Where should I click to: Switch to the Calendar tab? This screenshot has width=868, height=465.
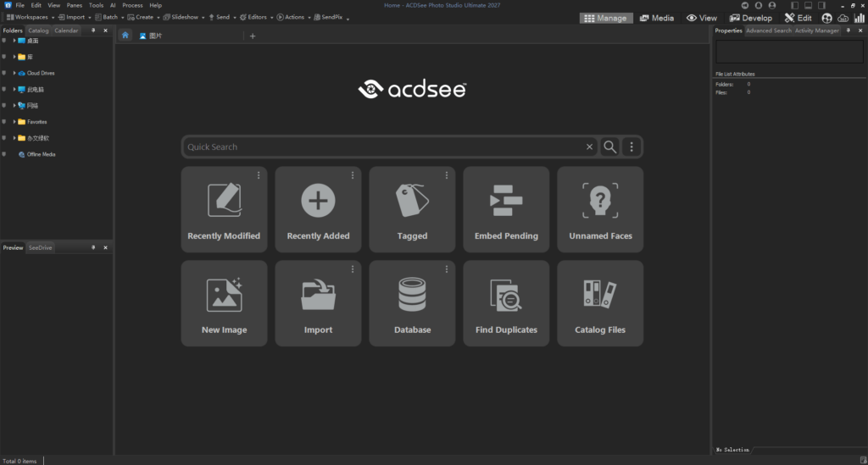(66, 30)
